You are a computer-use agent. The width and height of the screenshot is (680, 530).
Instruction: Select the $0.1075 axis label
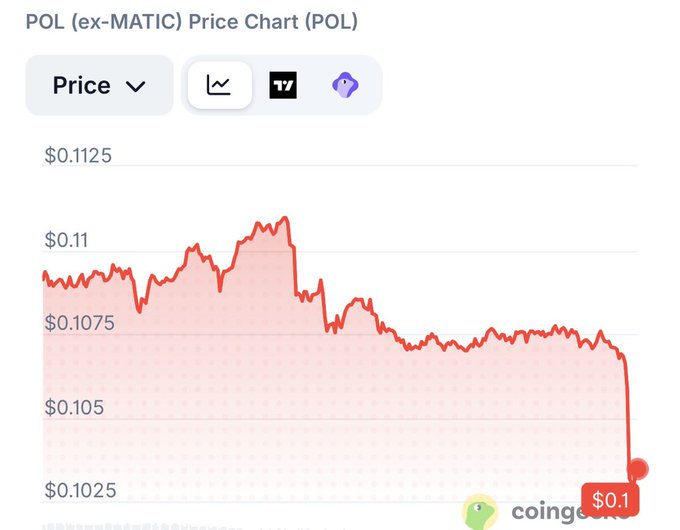[79, 323]
